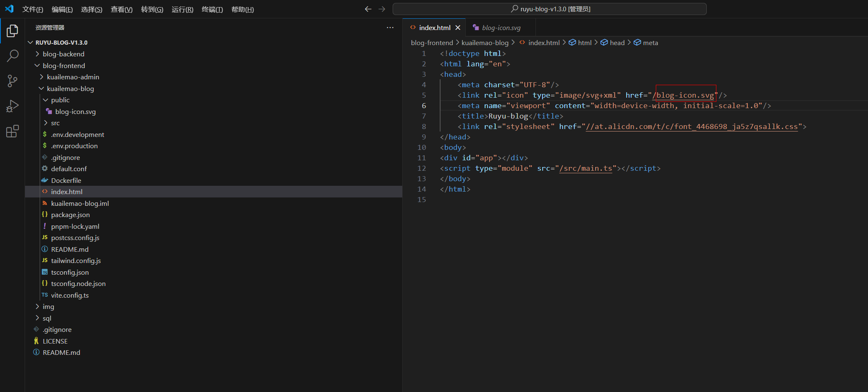Collapse the kuailemao-blog folder

click(41, 89)
